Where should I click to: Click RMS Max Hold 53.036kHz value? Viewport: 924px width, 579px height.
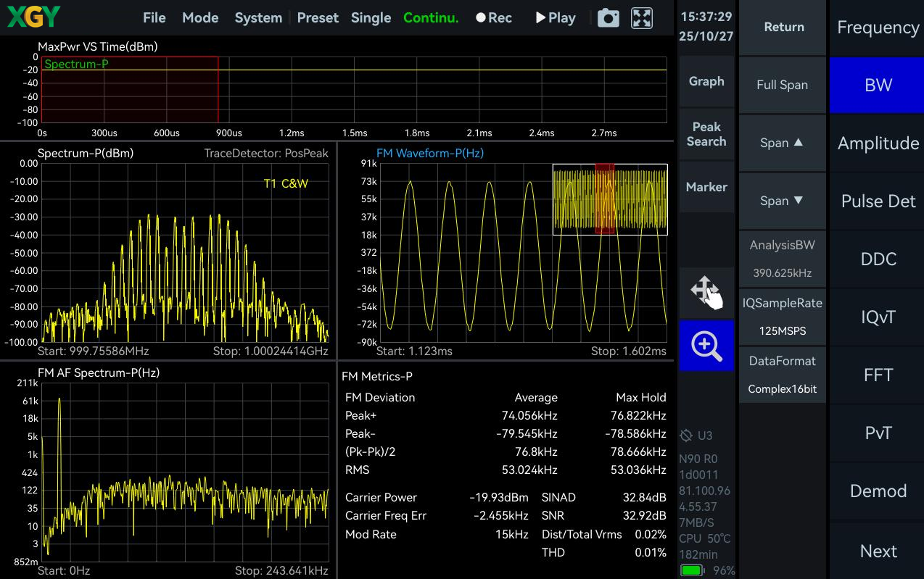[x=638, y=470]
